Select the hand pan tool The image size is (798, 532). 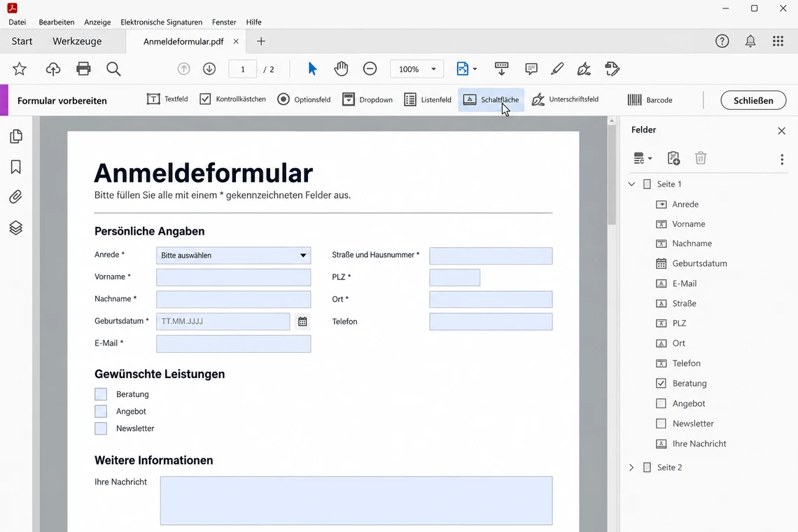click(341, 69)
